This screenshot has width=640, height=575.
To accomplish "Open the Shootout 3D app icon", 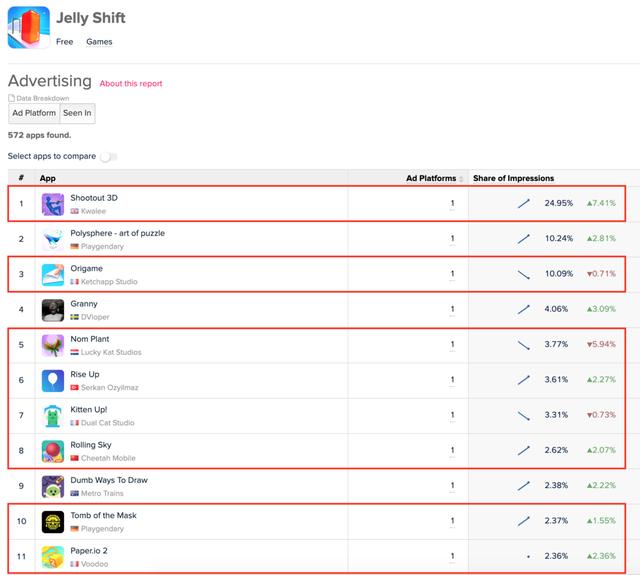I will click(x=53, y=204).
